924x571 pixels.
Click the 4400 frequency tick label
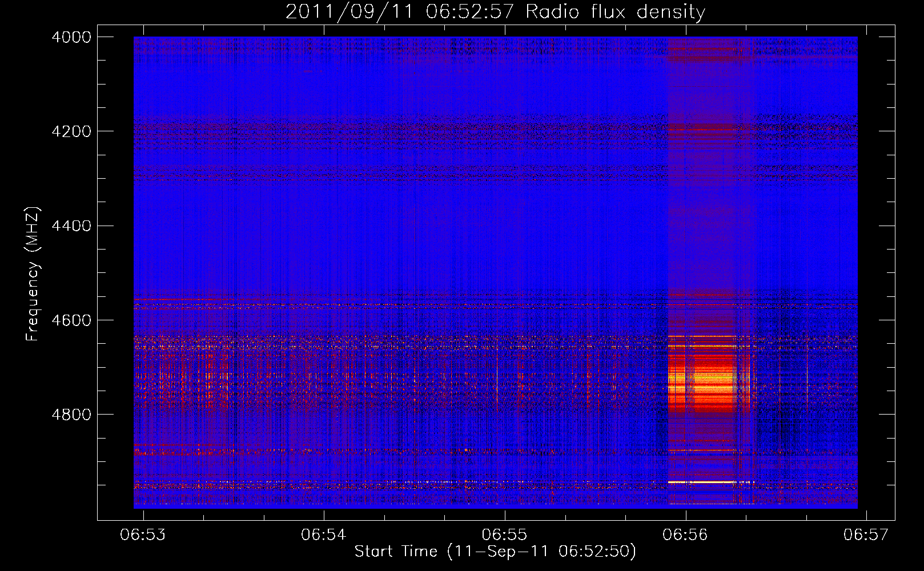71,226
